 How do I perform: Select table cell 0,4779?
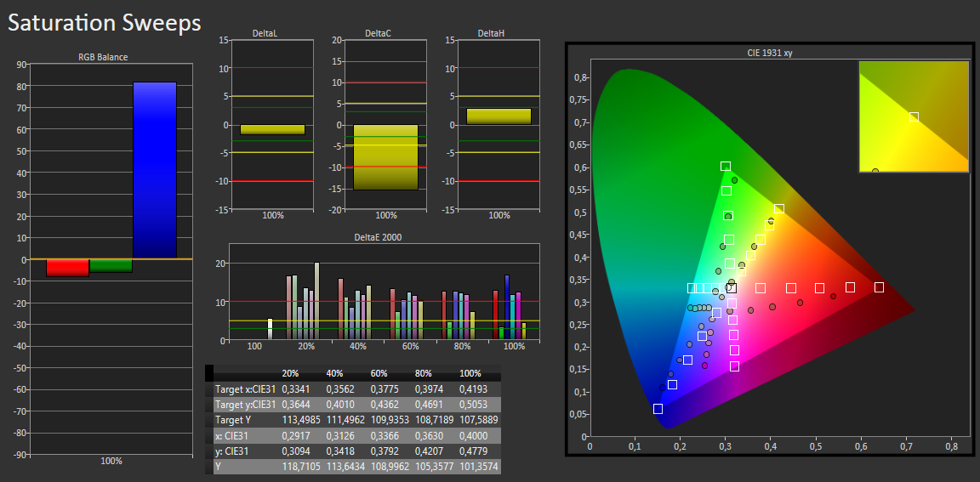click(x=472, y=451)
